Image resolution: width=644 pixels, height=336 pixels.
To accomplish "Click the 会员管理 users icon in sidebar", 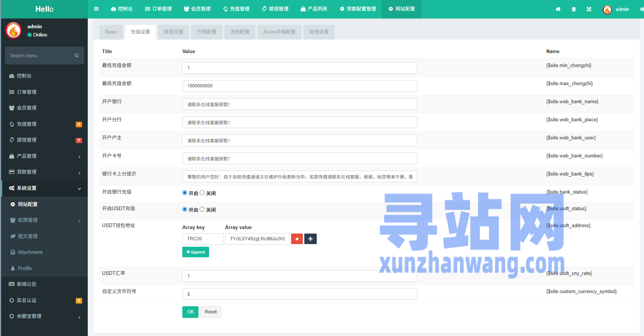I will pyautogui.click(x=12, y=108).
